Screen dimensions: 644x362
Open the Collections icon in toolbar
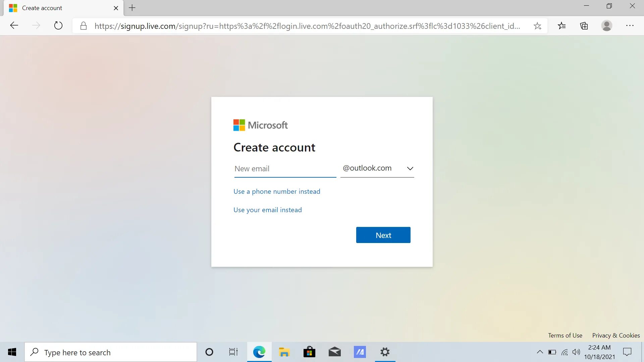(x=584, y=26)
